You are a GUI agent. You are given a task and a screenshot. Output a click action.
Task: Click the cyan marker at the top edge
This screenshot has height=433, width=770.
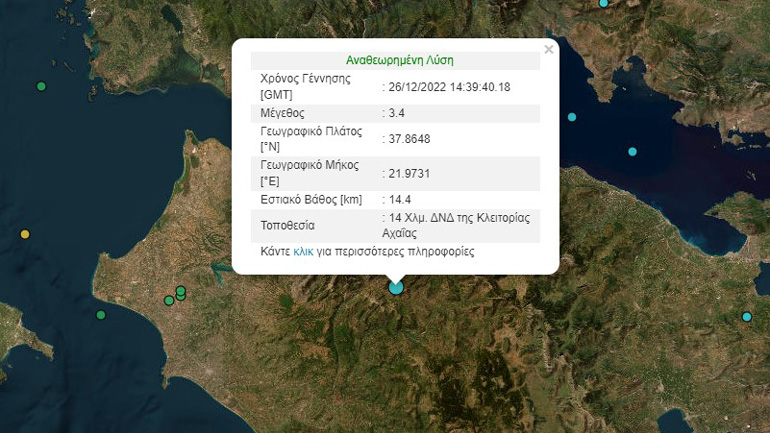(604, 3)
